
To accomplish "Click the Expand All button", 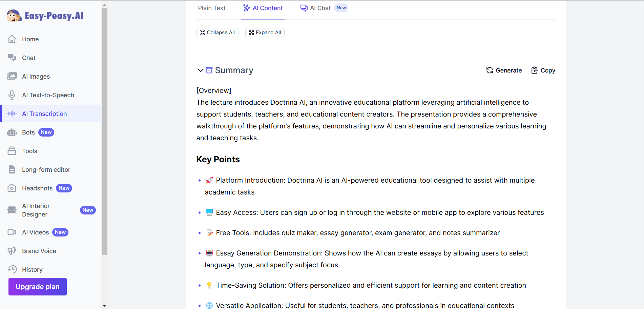I will click(x=265, y=33).
